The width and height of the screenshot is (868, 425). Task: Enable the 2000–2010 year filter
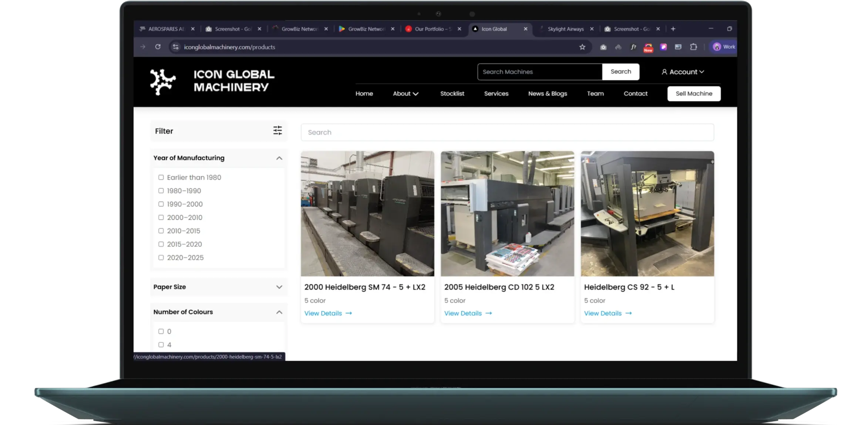click(x=161, y=217)
